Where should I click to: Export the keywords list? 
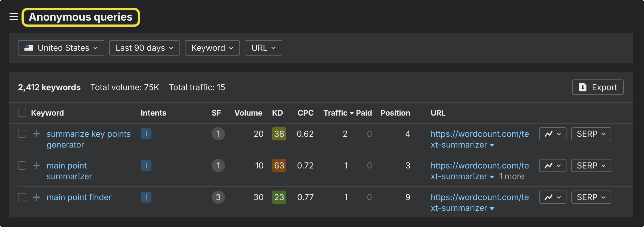(598, 87)
